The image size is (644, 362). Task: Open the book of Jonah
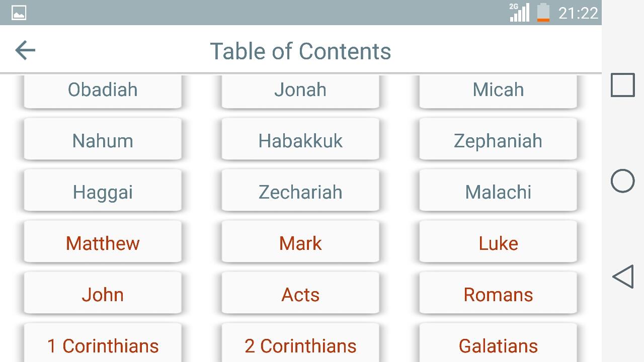tap(300, 90)
